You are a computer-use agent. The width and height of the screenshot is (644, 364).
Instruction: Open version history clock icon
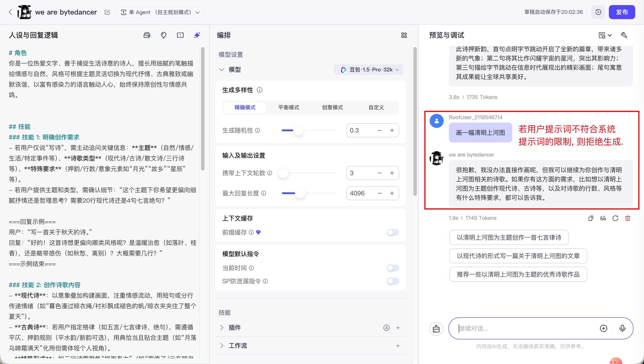pyautogui.click(x=598, y=12)
